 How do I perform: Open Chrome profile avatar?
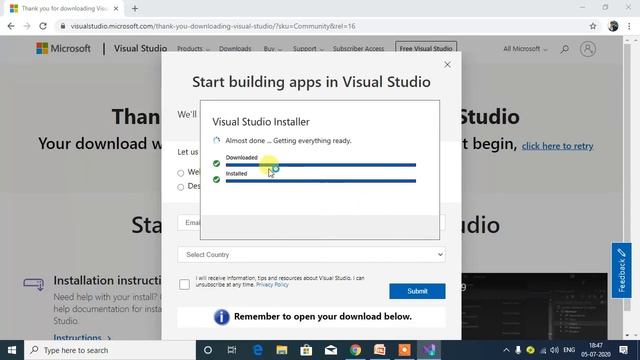(x=613, y=26)
